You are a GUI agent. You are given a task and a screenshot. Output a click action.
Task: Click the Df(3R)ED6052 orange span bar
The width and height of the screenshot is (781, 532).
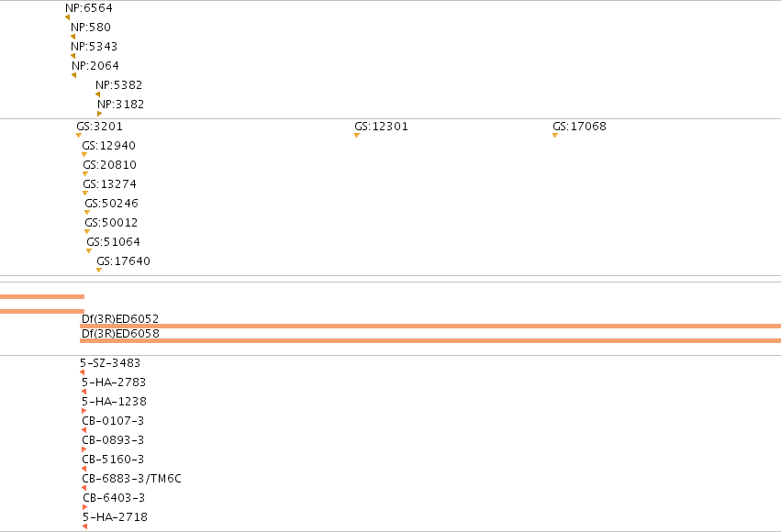pyautogui.click(x=430, y=326)
